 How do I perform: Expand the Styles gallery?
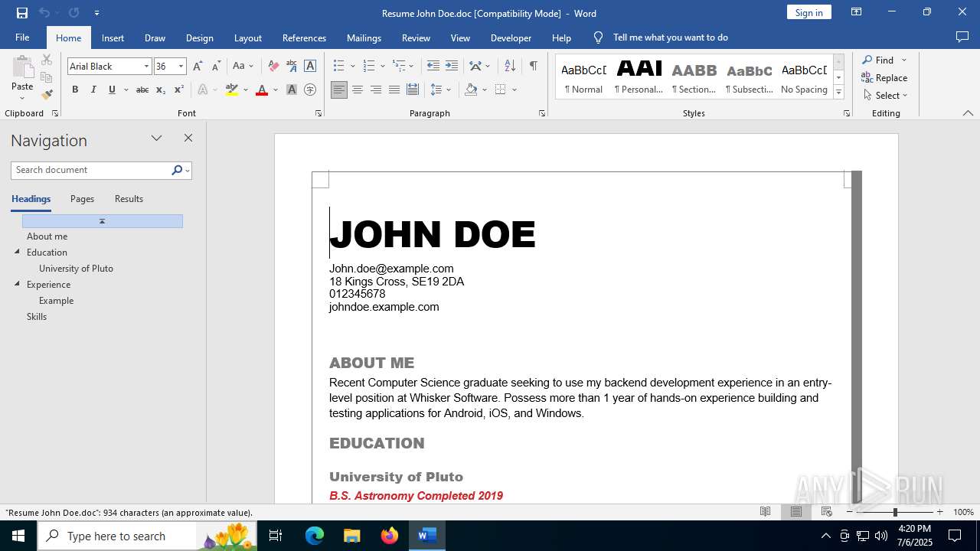[x=838, y=93]
